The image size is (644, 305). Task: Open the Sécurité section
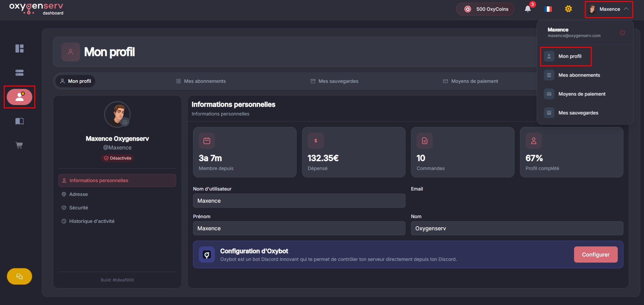(x=78, y=208)
